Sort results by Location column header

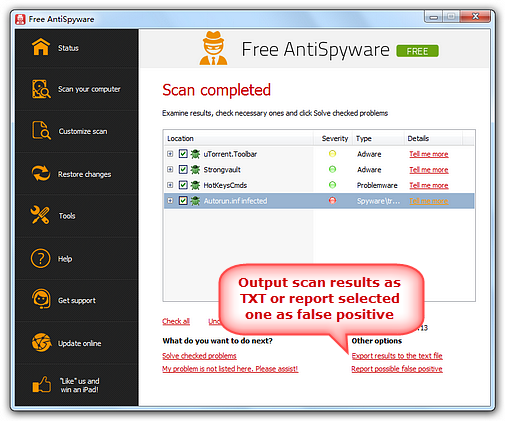click(238, 138)
